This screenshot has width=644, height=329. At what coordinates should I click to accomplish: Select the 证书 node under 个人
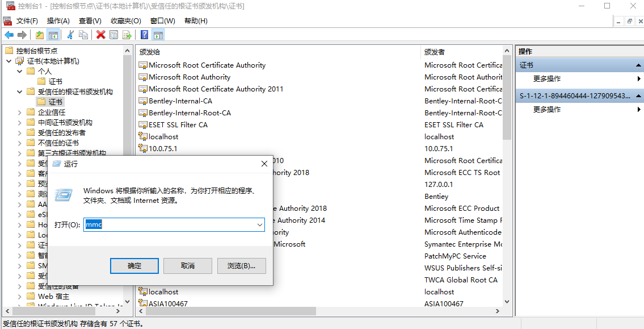click(56, 81)
